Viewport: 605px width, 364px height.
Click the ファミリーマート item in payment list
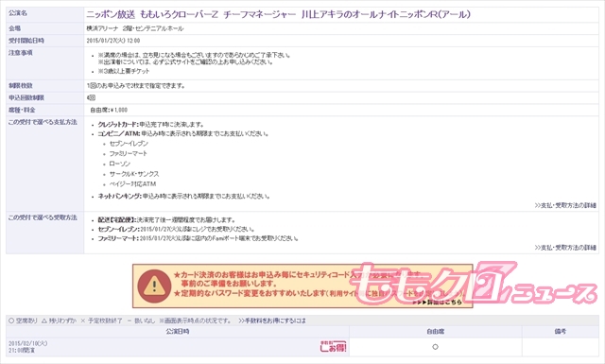click(x=129, y=153)
